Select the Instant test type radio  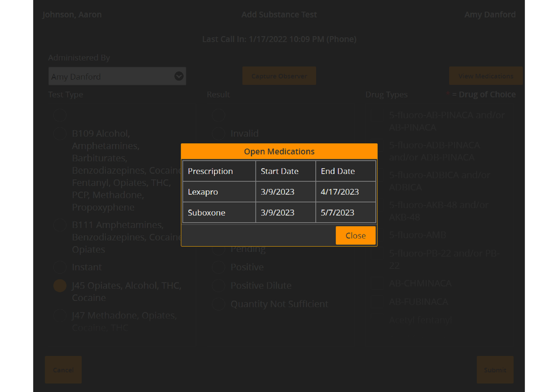click(60, 267)
